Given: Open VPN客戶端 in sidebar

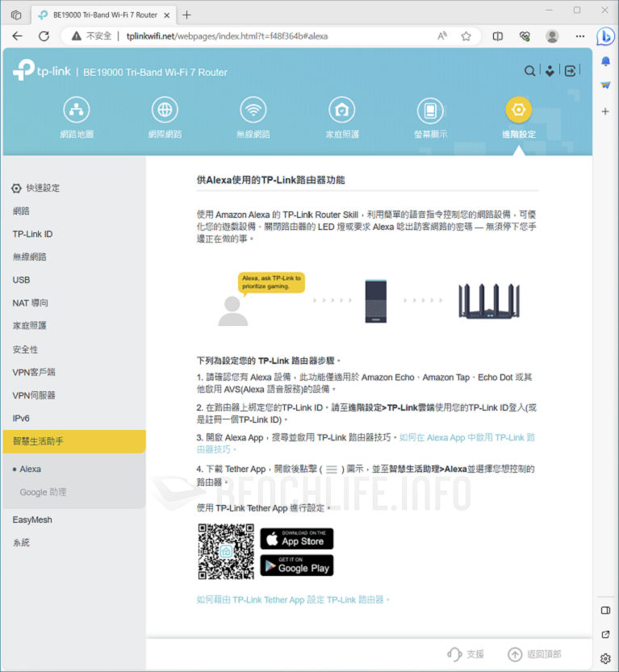Looking at the screenshot, I should (x=34, y=372).
